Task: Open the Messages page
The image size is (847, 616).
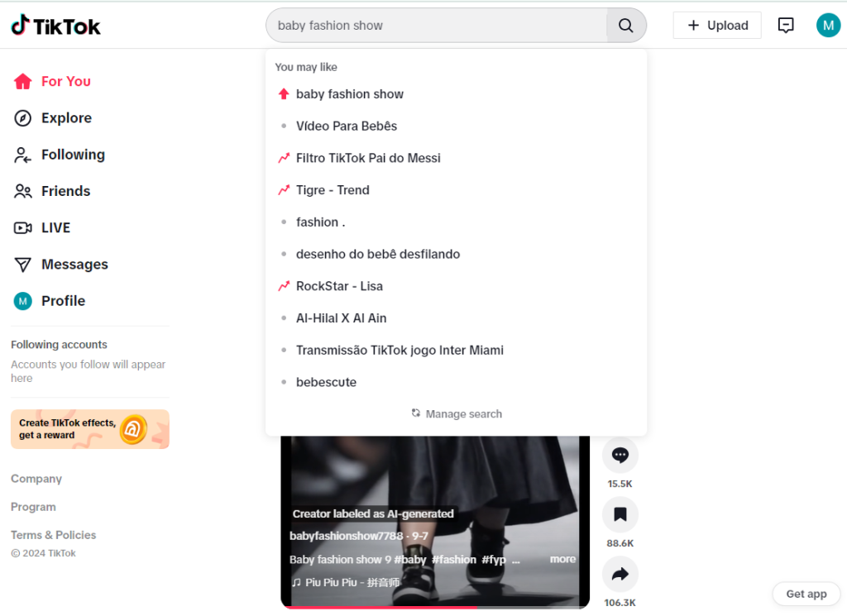Action: click(x=74, y=265)
